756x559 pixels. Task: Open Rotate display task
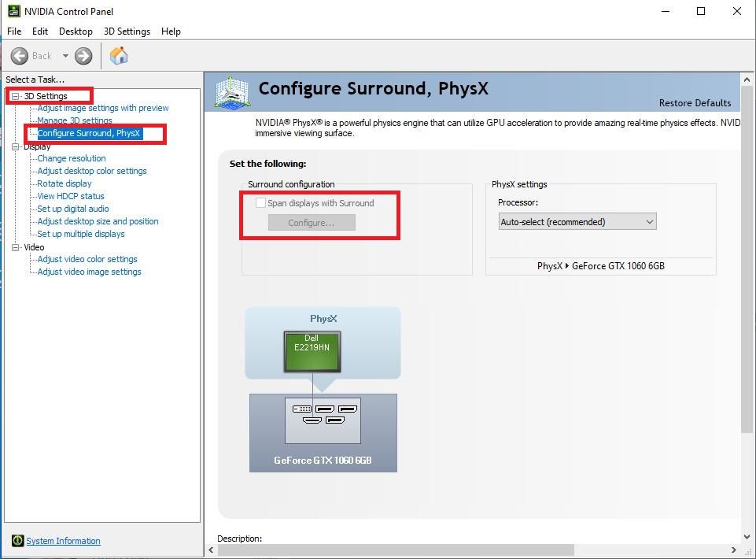65,183
